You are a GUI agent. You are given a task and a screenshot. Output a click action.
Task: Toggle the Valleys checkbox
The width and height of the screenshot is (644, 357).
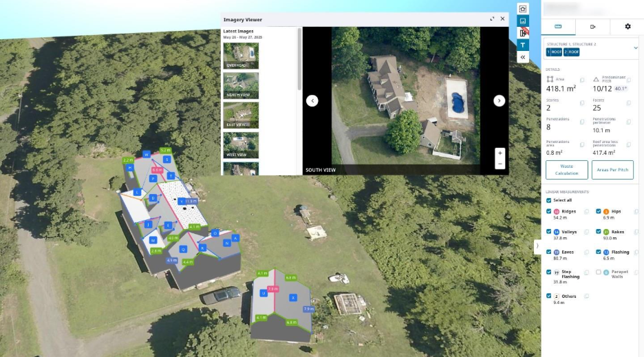(549, 232)
